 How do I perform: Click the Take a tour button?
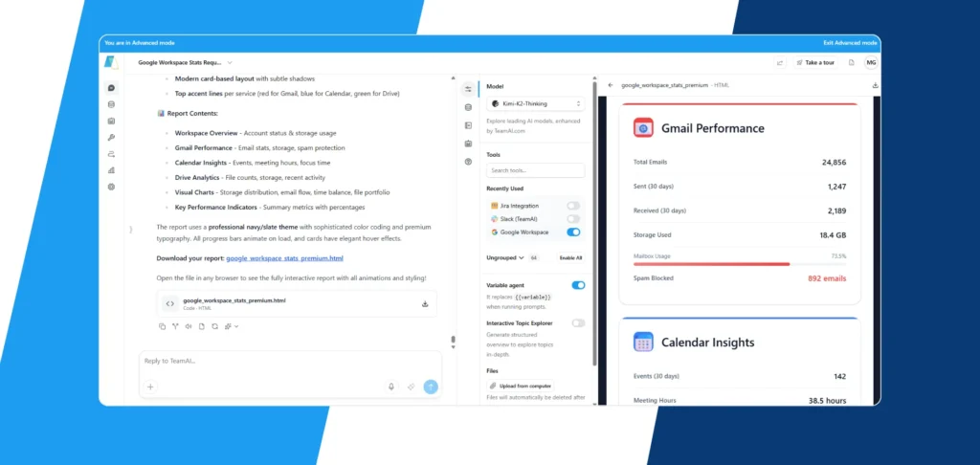point(815,62)
